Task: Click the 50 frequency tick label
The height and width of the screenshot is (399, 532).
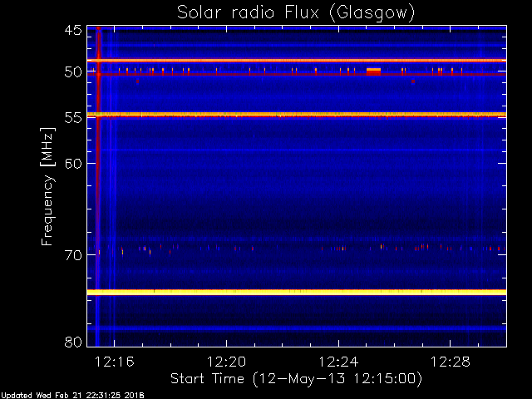Action: pyautogui.click(x=73, y=72)
